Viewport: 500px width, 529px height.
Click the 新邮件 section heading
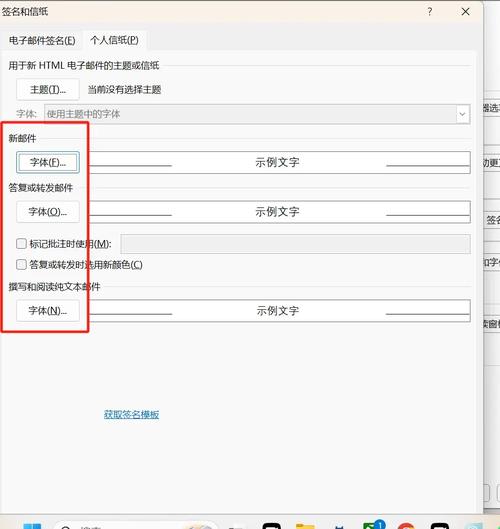pos(22,138)
